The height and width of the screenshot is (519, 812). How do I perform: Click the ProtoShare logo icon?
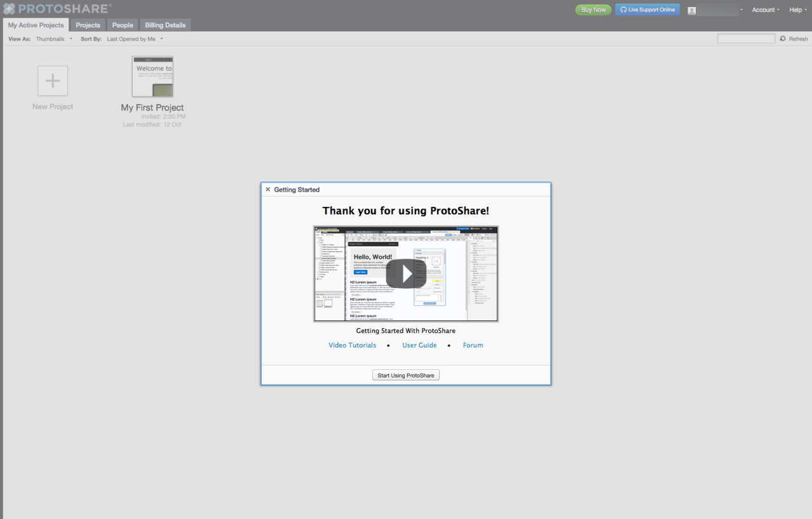coord(9,9)
